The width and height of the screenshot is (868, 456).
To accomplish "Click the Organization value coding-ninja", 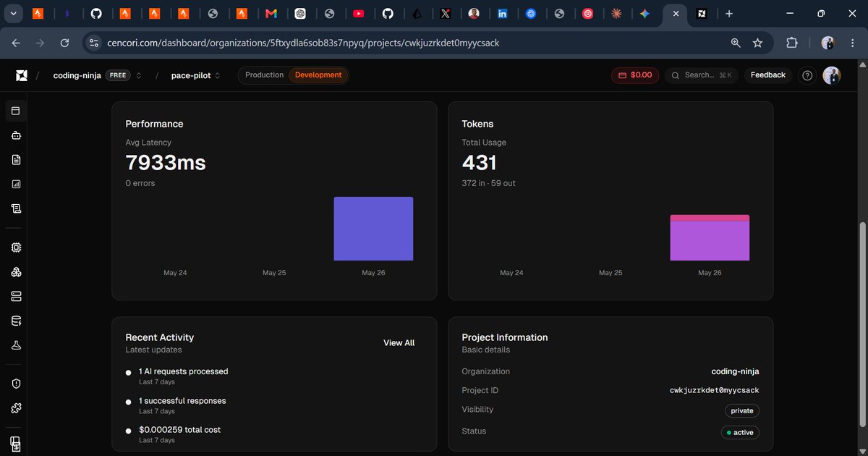I will click(736, 371).
